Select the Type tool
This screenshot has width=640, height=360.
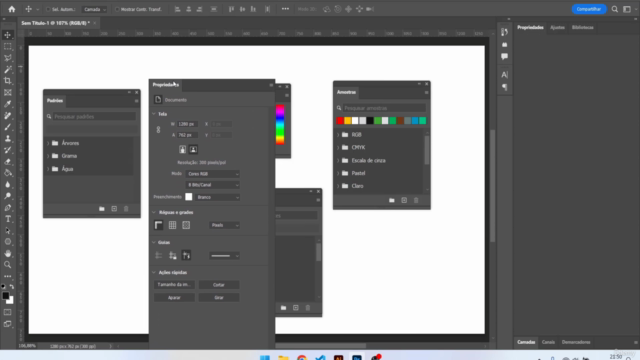click(8, 219)
